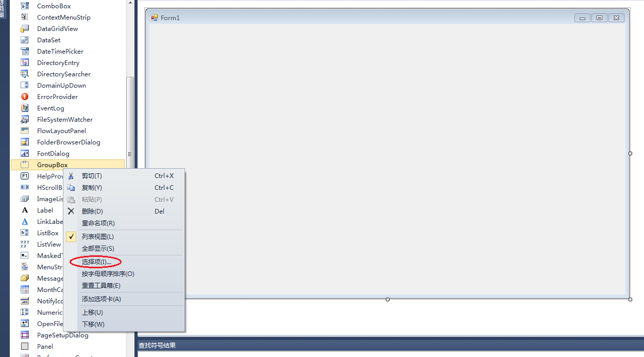This screenshot has width=644, height=357.
Task: Click Form1 minimize button in designer
Action: coord(583,18)
